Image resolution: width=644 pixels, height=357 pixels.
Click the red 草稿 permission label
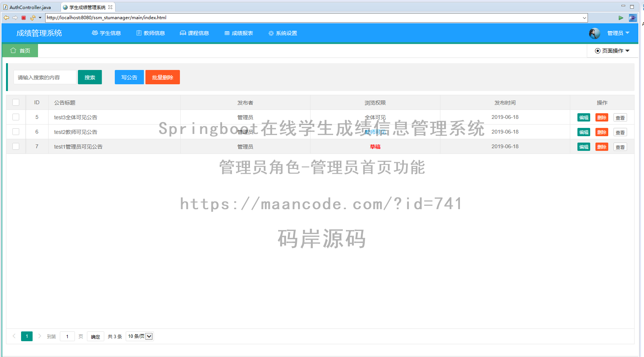pyautogui.click(x=375, y=147)
